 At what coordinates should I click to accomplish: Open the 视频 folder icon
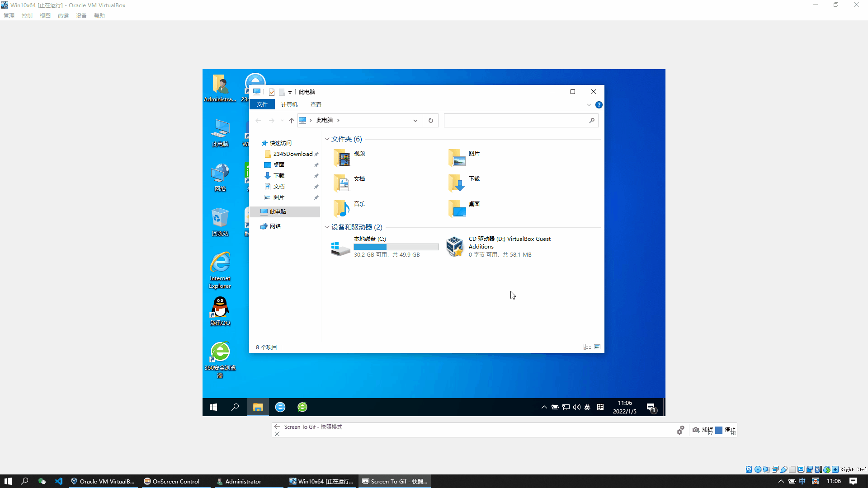[342, 158]
